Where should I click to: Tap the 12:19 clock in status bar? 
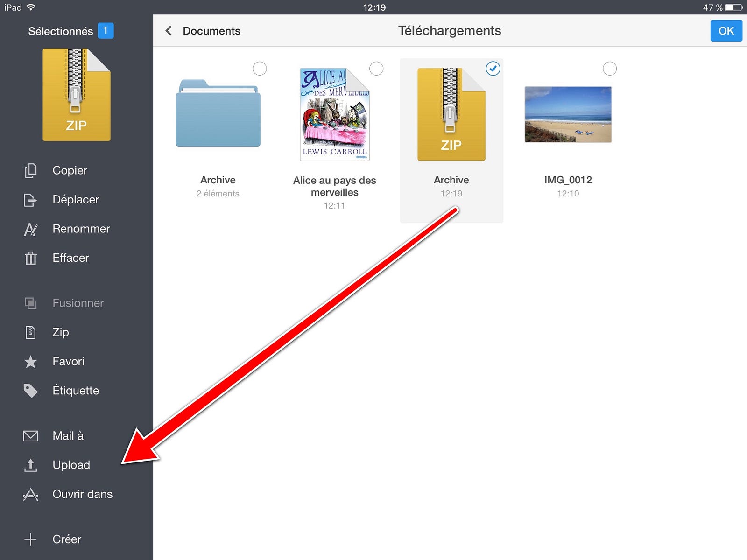[x=374, y=7]
